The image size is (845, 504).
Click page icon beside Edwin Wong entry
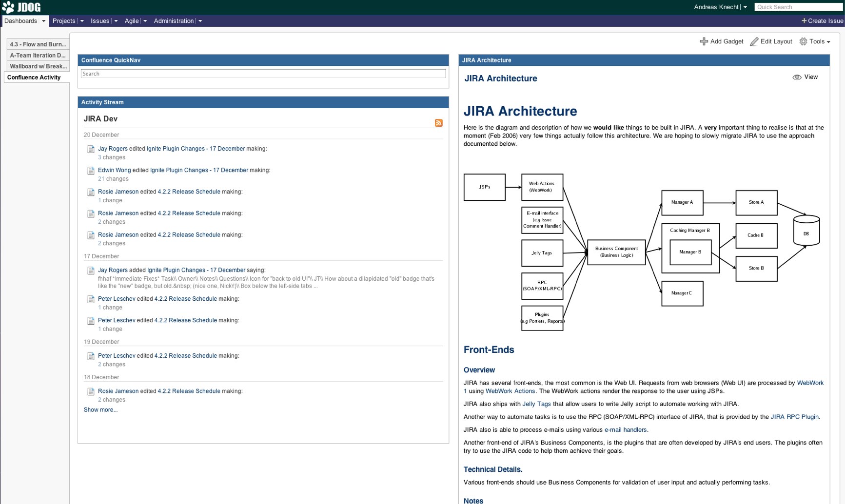point(91,171)
